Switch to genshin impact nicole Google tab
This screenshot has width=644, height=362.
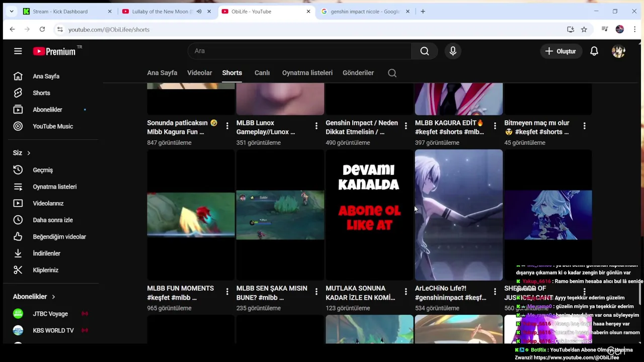pyautogui.click(x=366, y=12)
